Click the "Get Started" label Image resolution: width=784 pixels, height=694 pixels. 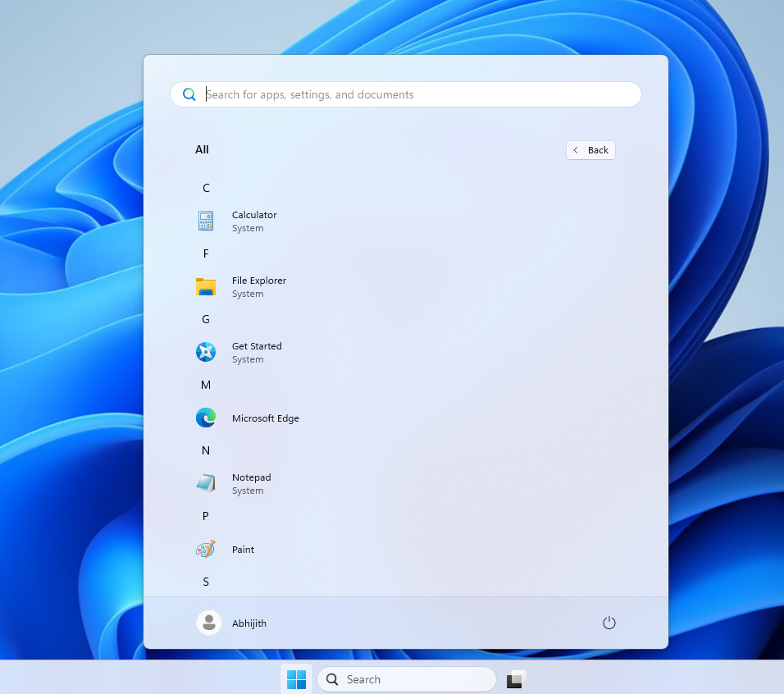coord(257,346)
